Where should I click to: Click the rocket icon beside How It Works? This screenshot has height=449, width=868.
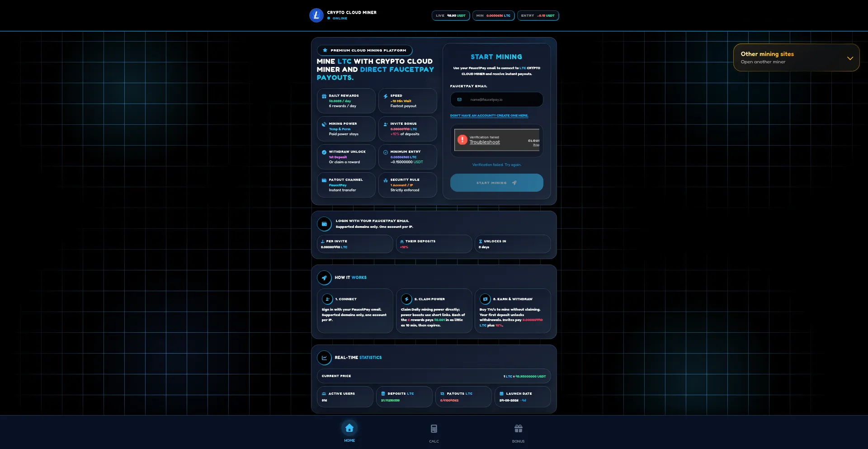324,278
